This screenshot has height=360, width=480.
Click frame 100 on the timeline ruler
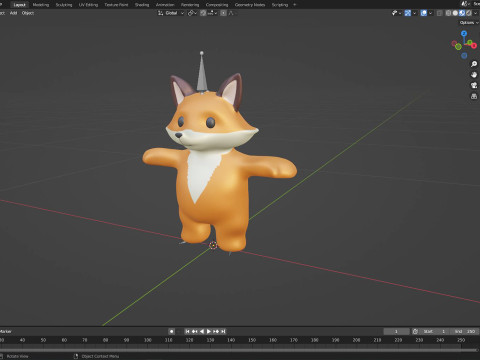(x=147, y=340)
